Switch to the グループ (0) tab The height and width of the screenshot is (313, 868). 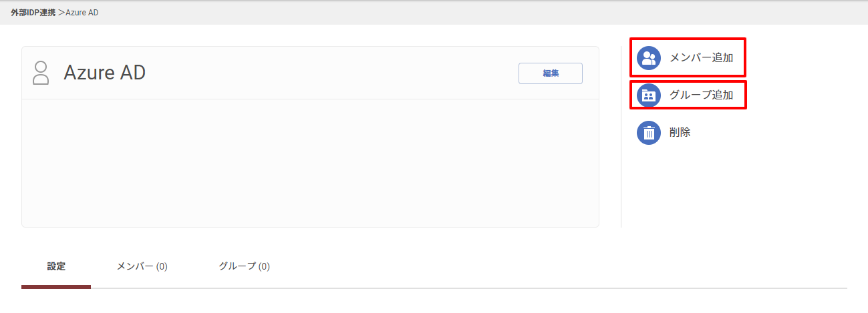pos(244,266)
